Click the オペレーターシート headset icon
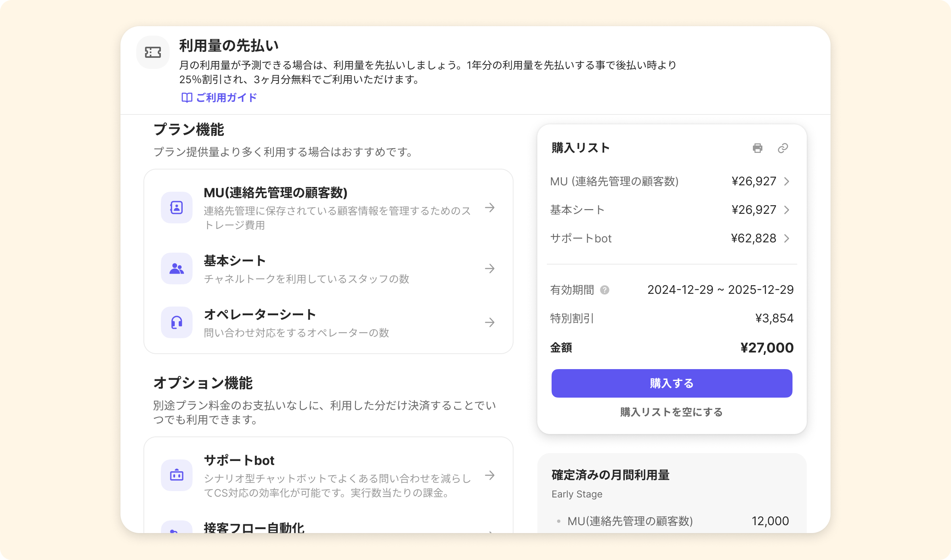Screen dimensions: 951x560 coord(176,322)
